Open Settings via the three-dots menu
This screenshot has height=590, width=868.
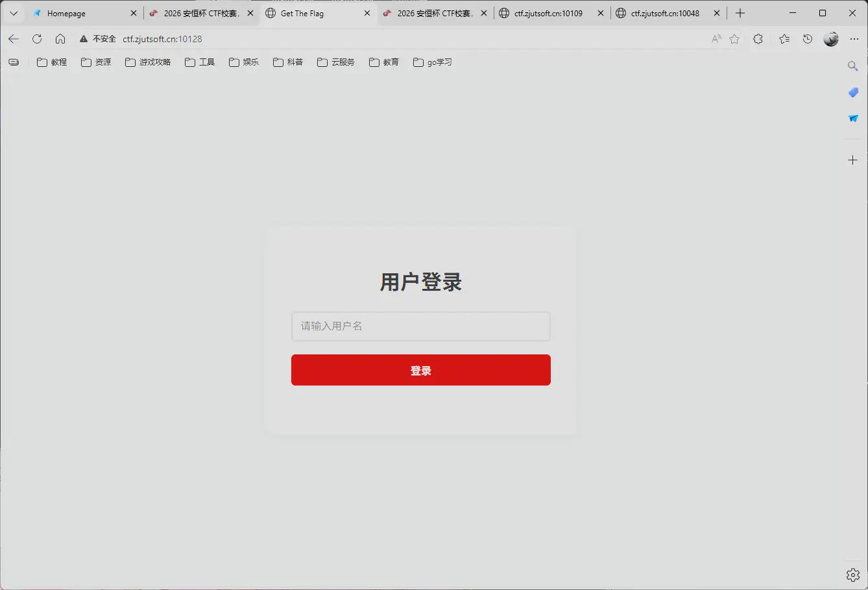[854, 39]
